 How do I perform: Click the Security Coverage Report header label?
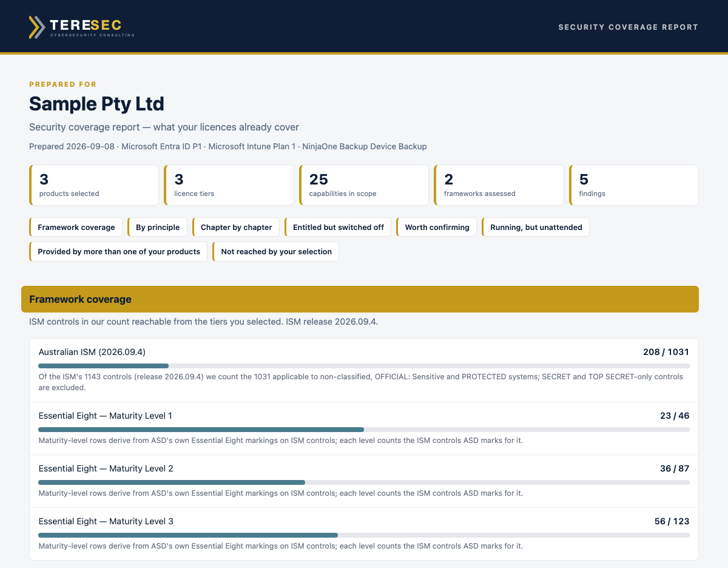tap(628, 27)
